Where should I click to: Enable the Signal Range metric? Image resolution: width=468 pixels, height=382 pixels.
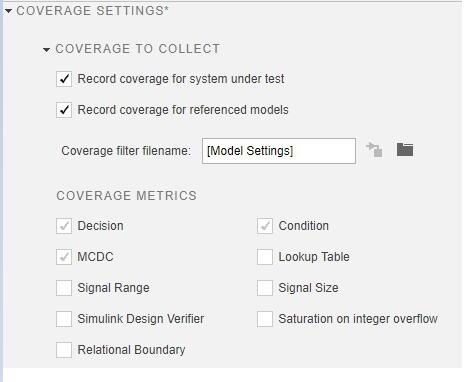coord(64,288)
